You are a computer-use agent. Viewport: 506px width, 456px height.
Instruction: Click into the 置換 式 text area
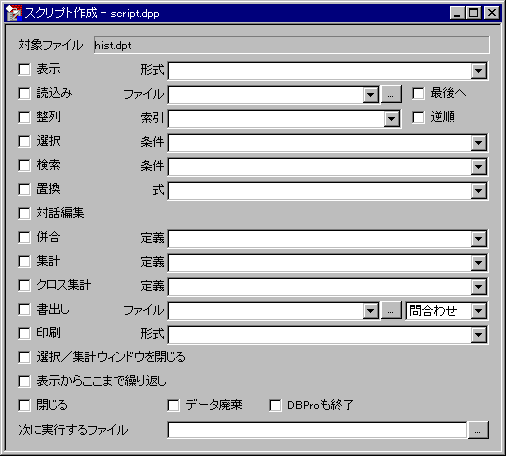pos(319,191)
